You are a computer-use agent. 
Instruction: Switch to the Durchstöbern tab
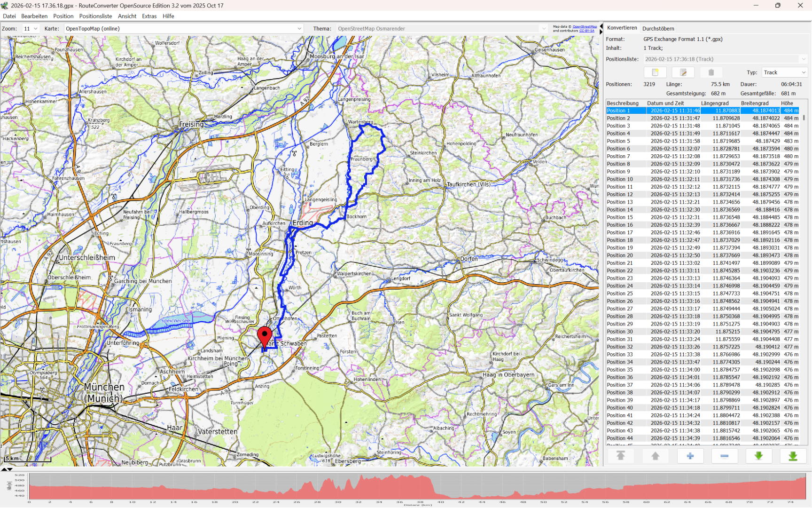coord(658,29)
